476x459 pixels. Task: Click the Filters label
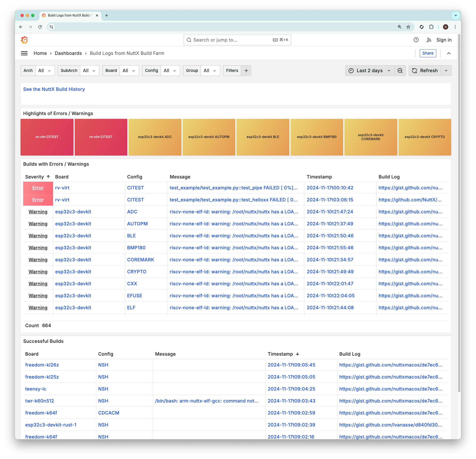pos(232,71)
